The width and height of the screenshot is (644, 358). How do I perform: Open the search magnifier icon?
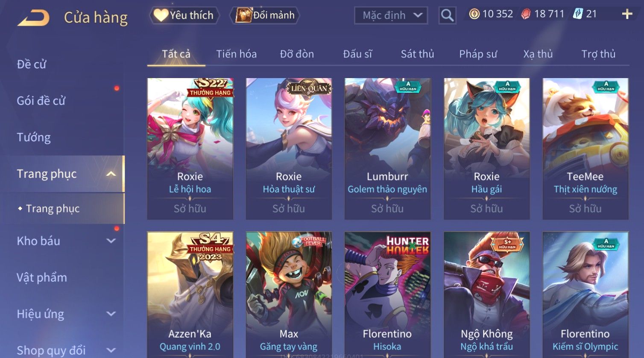[x=447, y=15]
